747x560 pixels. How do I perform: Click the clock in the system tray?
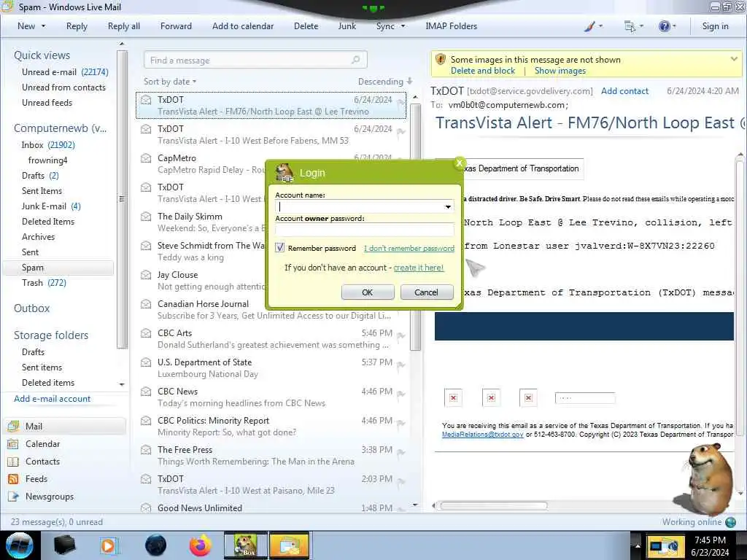pos(710,546)
